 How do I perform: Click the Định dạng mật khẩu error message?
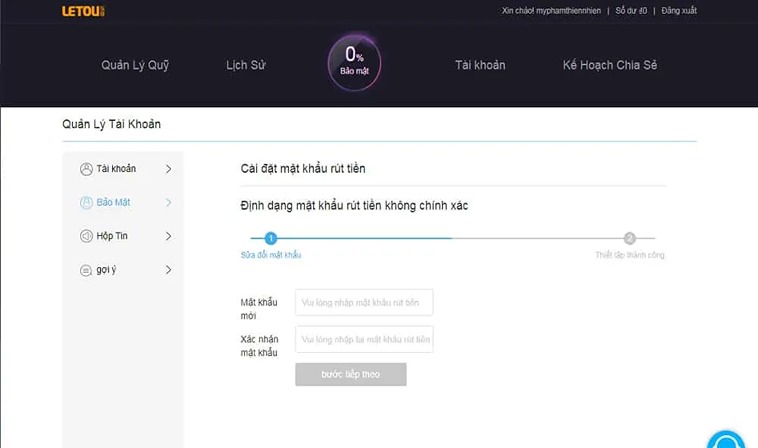pyautogui.click(x=354, y=206)
